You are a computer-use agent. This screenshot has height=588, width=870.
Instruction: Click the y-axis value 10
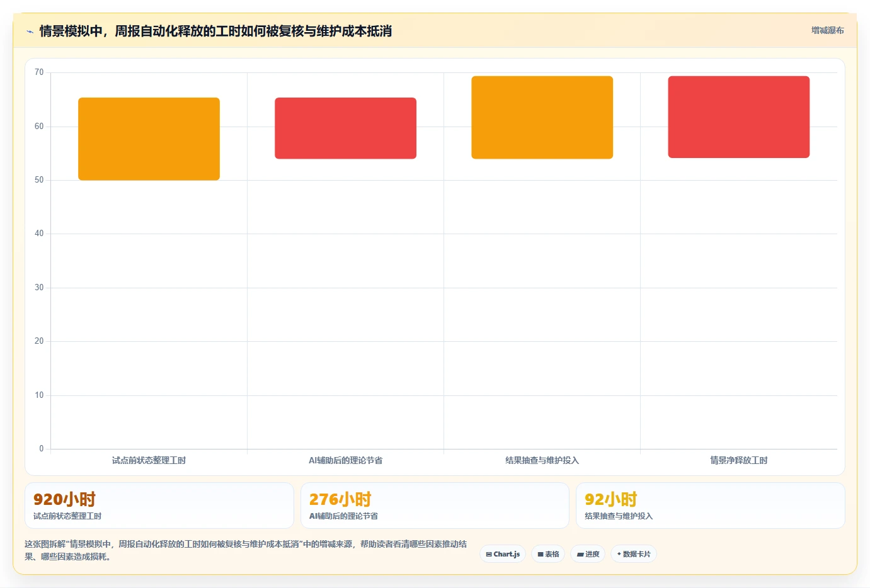(x=39, y=395)
